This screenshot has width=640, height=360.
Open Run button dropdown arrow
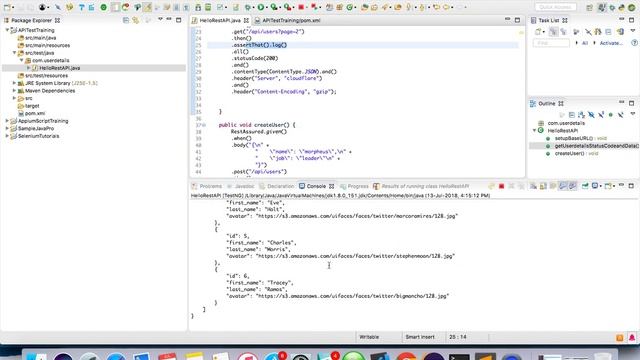click(267, 7)
